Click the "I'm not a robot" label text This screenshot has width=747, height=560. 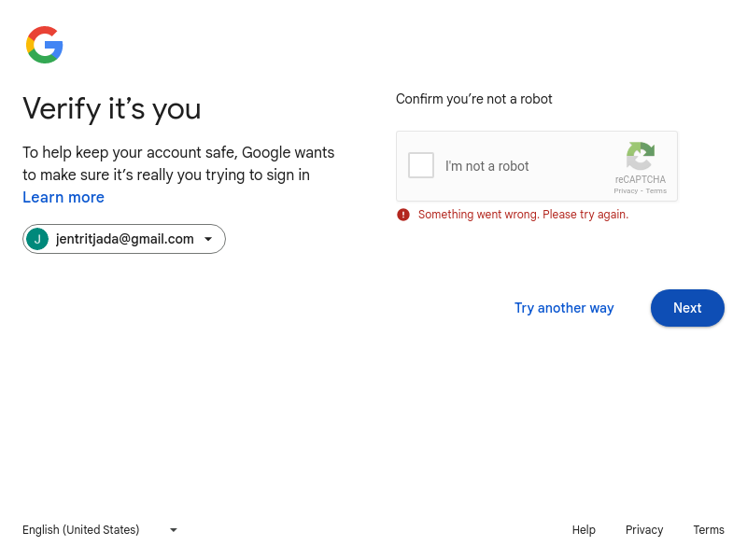486,166
